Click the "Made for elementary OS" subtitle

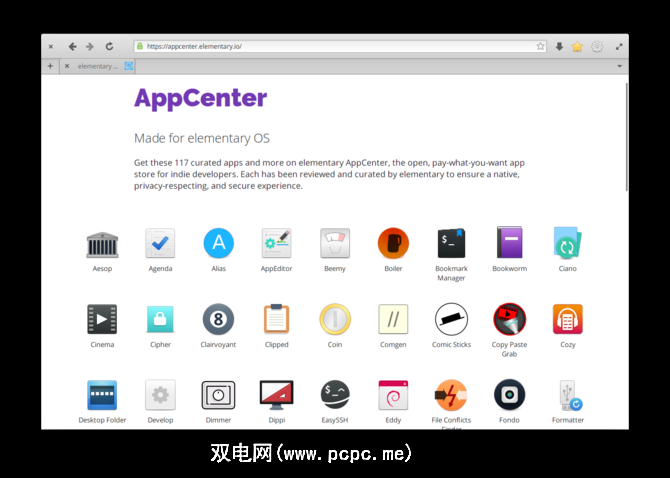(202, 138)
